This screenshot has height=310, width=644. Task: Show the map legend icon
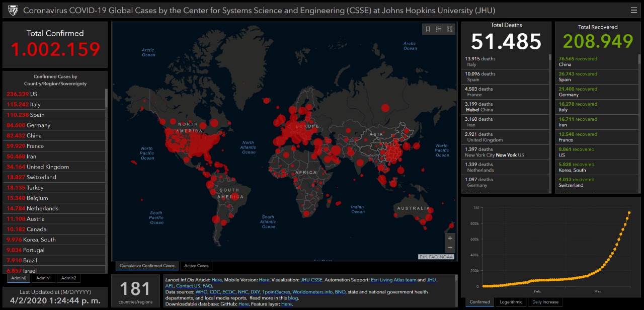pos(439,29)
